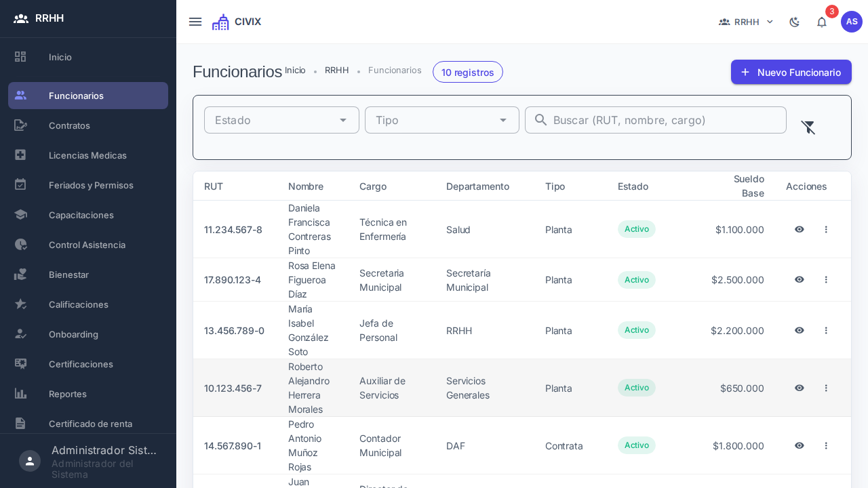
Task: Expand the RRHH module switcher
Action: tap(747, 22)
